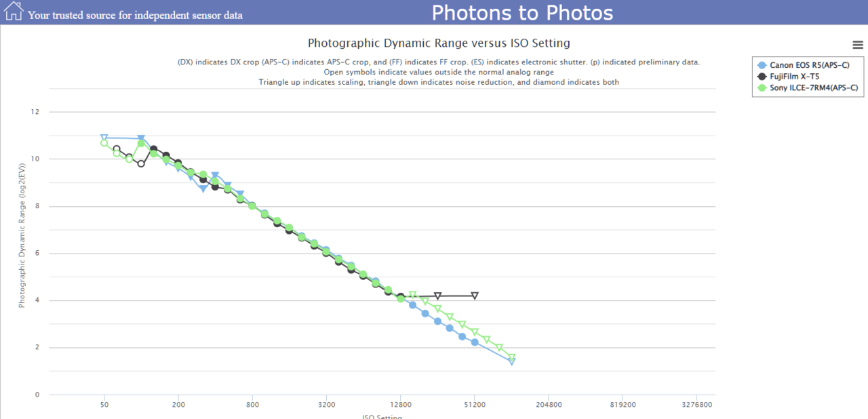This screenshot has height=419, width=868.
Task: Toggle Sony ILCE-7RM4(APS-C) series in legend
Action: pos(814,87)
